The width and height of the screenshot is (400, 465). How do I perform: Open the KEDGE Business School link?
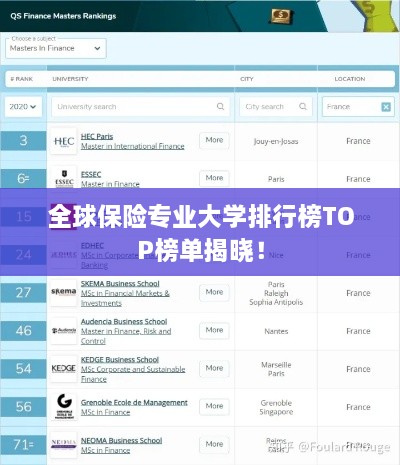120,360
